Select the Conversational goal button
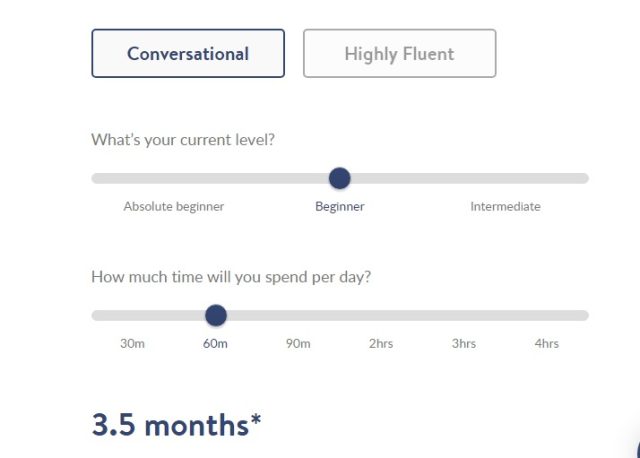640x458 pixels. [188, 53]
